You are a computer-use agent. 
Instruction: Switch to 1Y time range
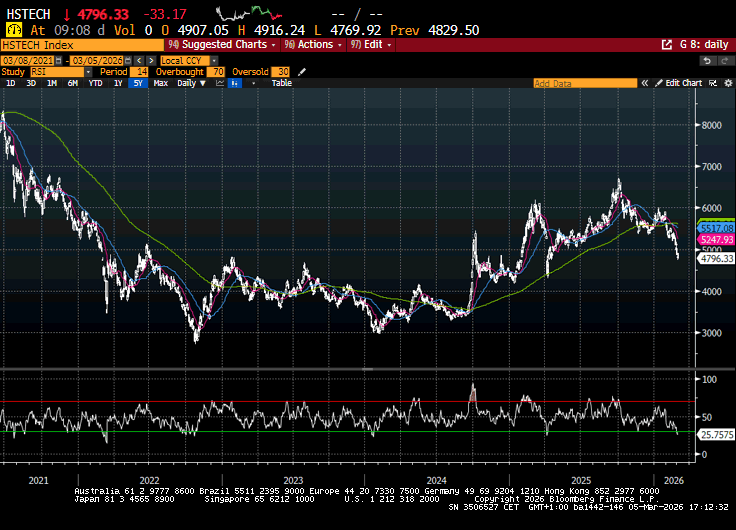point(118,83)
